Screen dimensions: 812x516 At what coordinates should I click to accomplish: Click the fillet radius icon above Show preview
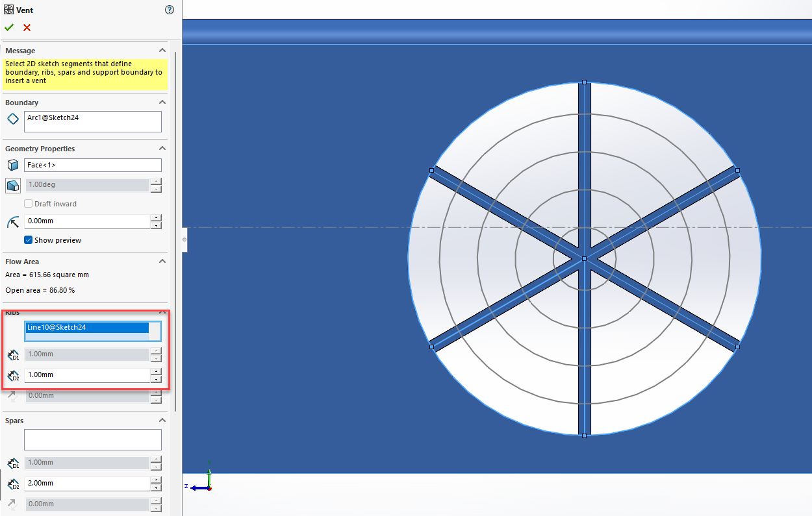point(12,222)
